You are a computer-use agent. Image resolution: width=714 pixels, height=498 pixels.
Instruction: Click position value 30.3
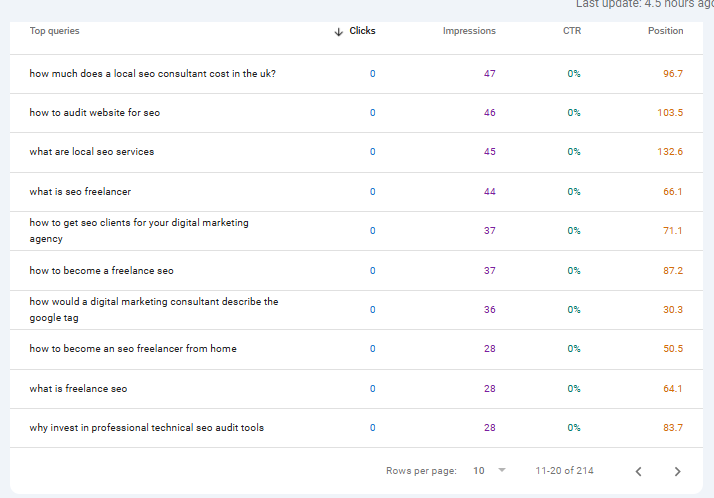[673, 310]
